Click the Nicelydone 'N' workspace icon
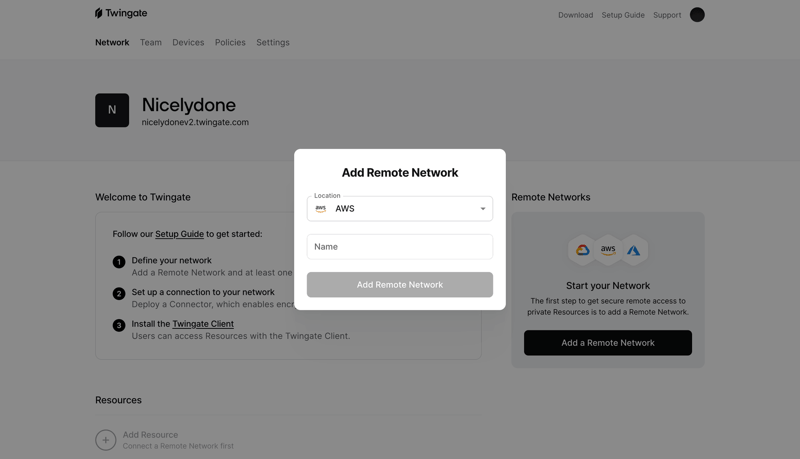 112,110
